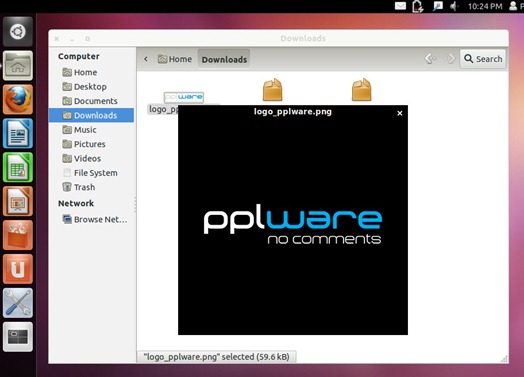Viewport: 524px width, 377px height.
Task: Select the logo_pplware.png file thumbnail
Action: point(184,97)
